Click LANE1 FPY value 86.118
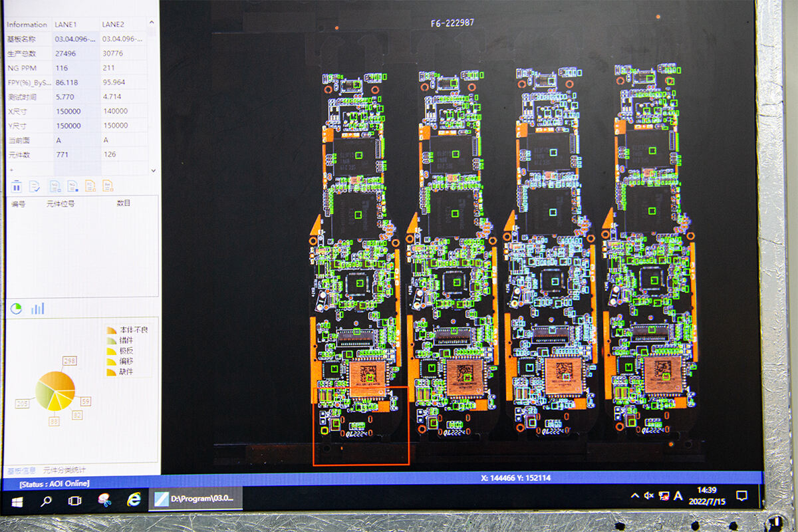The width and height of the screenshot is (798, 532). 66,82
